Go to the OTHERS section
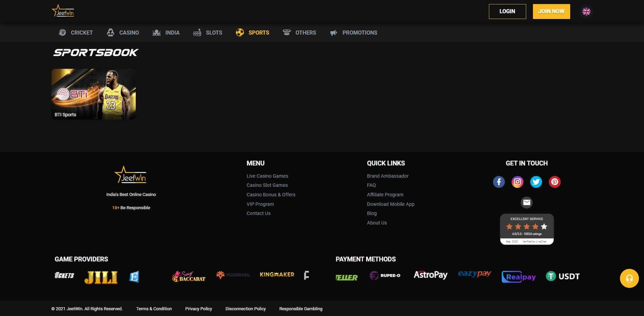The height and width of the screenshot is (316, 644). point(306,33)
